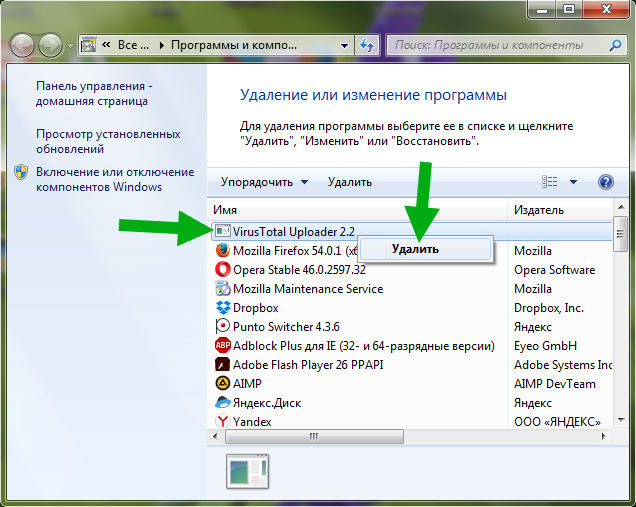
Task: Click the Mozilla Maintenance Service icon
Action: [x=222, y=288]
